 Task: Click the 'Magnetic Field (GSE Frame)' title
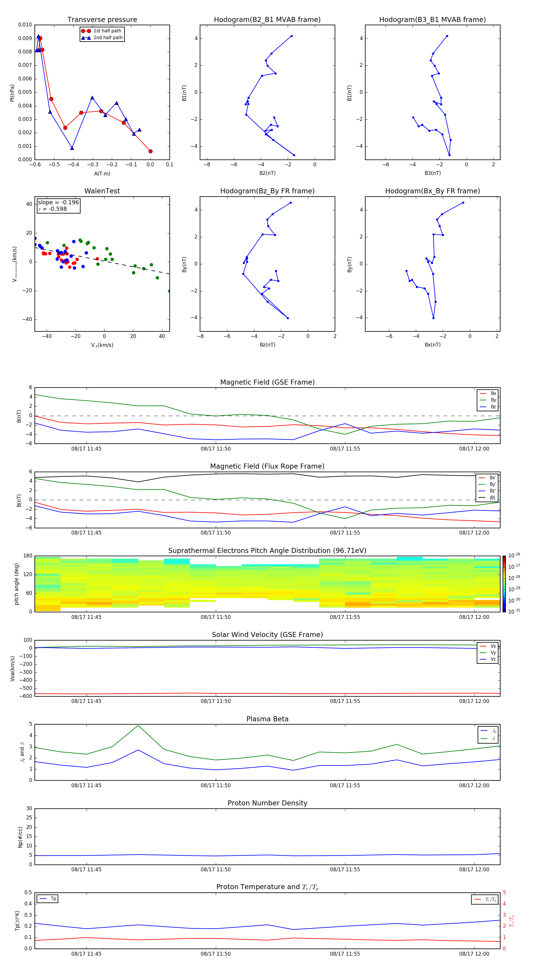267,382
